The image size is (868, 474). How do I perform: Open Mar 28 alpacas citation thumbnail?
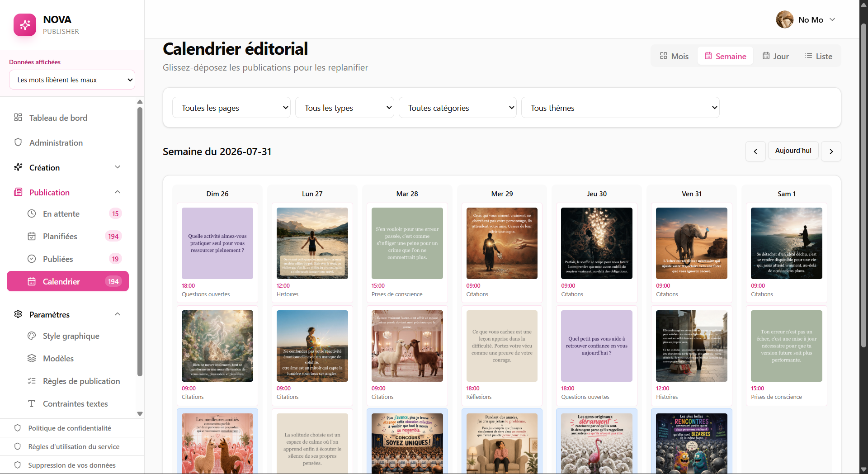(x=407, y=346)
